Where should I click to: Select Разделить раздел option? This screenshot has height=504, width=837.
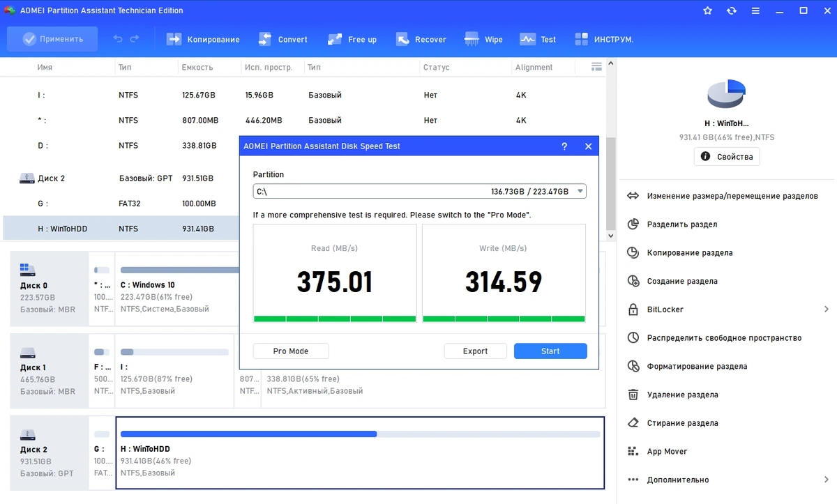pyautogui.click(x=672, y=224)
